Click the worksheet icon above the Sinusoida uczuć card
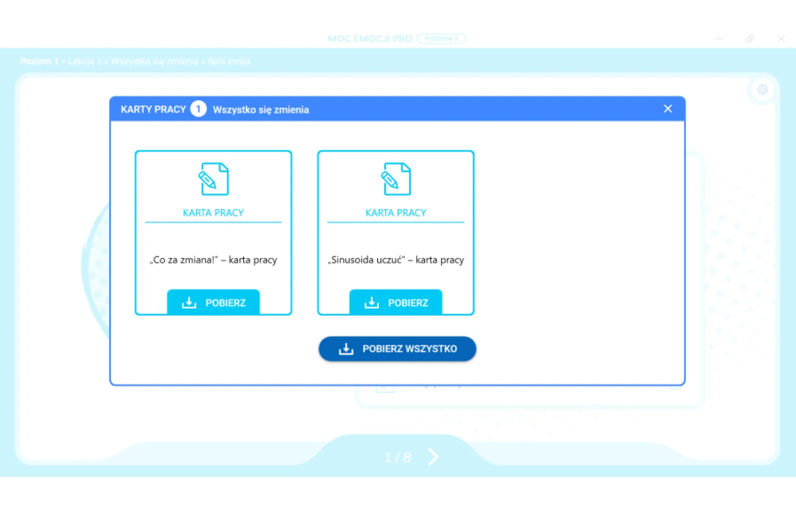The width and height of the screenshot is (796, 532). (x=396, y=179)
